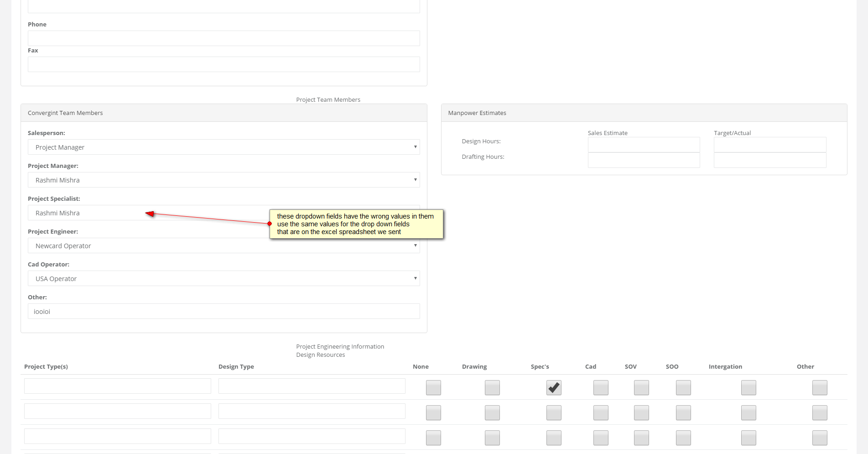Image resolution: width=868 pixels, height=454 pixels.
Task: Expand the Project Manager dropdown
Action: pyautogui.click(x=223, y=180)
